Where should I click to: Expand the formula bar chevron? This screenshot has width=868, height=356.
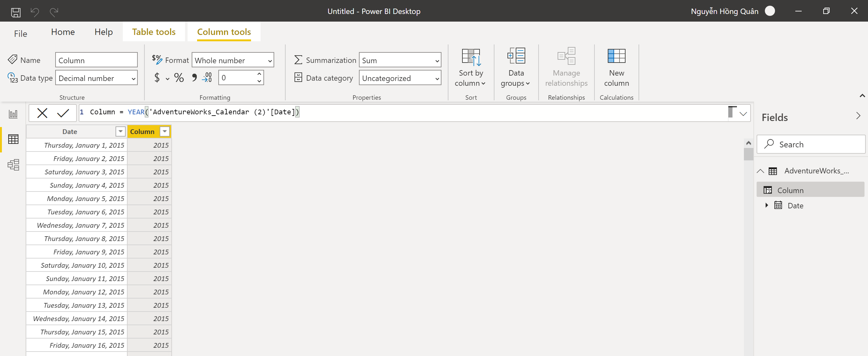click(x=743, y=114)
